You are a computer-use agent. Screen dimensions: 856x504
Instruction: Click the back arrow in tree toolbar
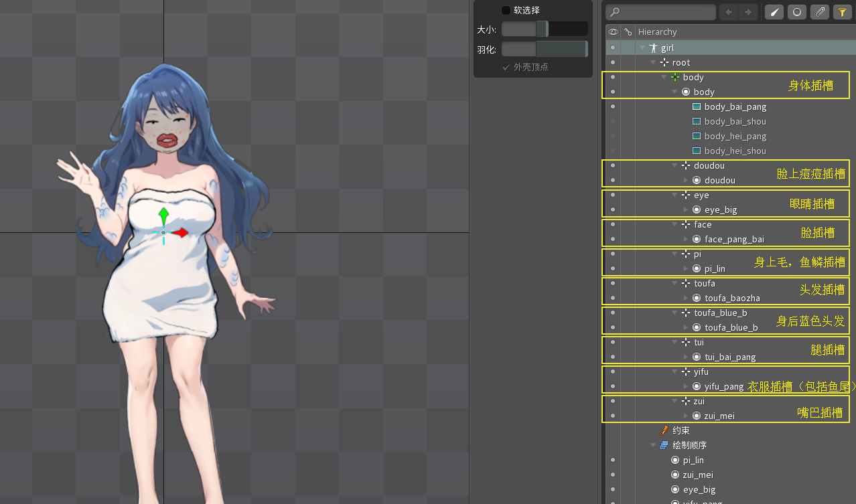tap(728, 12)
